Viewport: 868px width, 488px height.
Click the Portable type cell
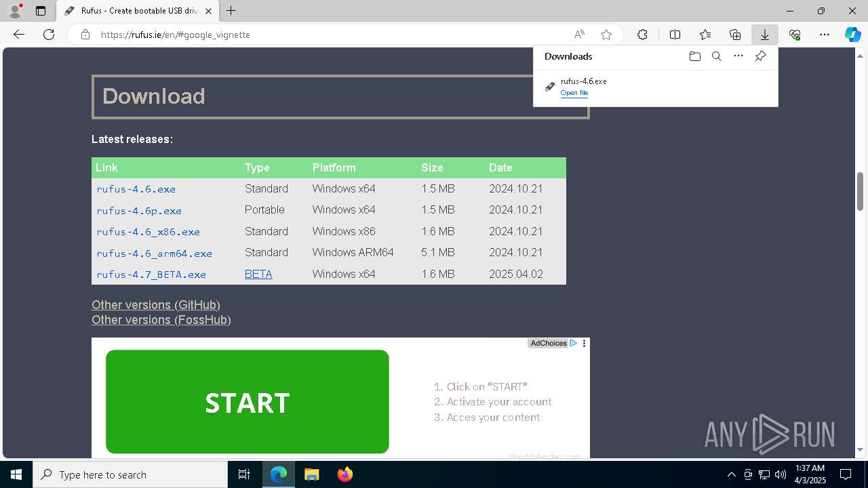[x=264, y=210]
